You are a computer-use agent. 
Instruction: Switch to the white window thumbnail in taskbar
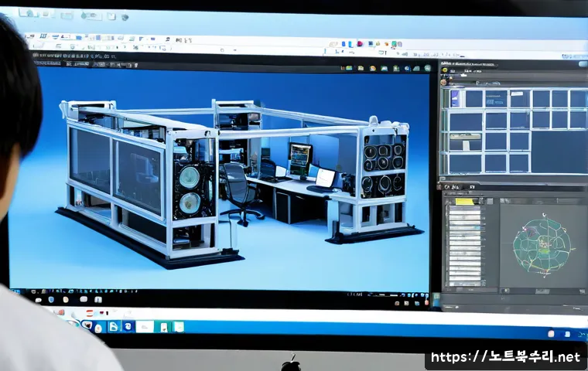(145, 326)
